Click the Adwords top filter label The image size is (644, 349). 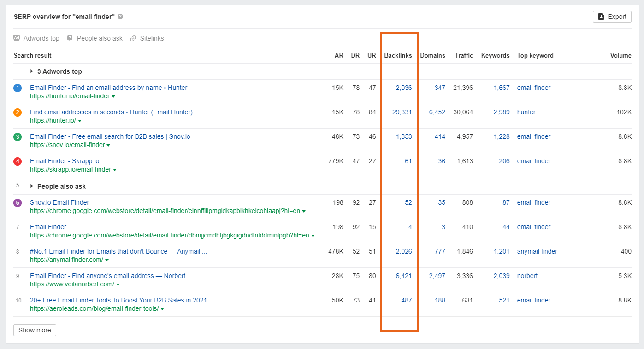[41, 38]
